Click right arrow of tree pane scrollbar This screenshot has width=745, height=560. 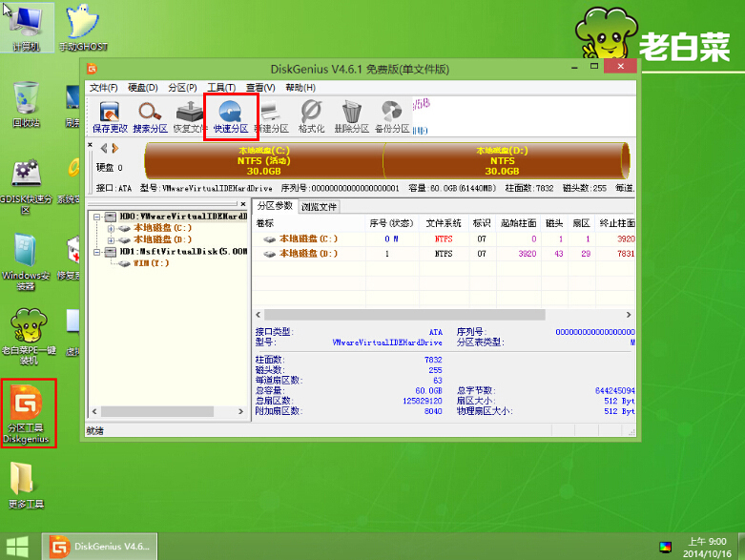[241, 411]
